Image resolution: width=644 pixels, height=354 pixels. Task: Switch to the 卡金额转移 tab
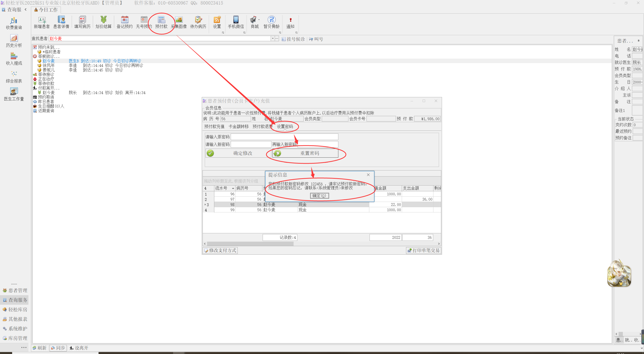pos(238,126)
